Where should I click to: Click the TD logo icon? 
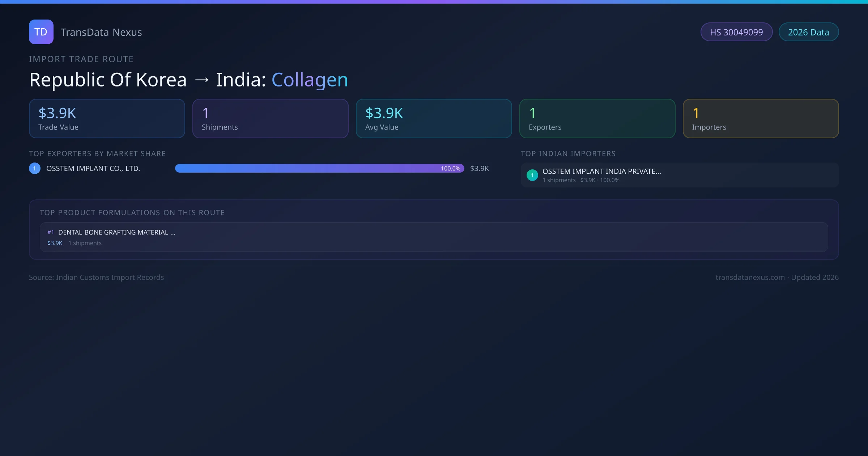point(41,32)
